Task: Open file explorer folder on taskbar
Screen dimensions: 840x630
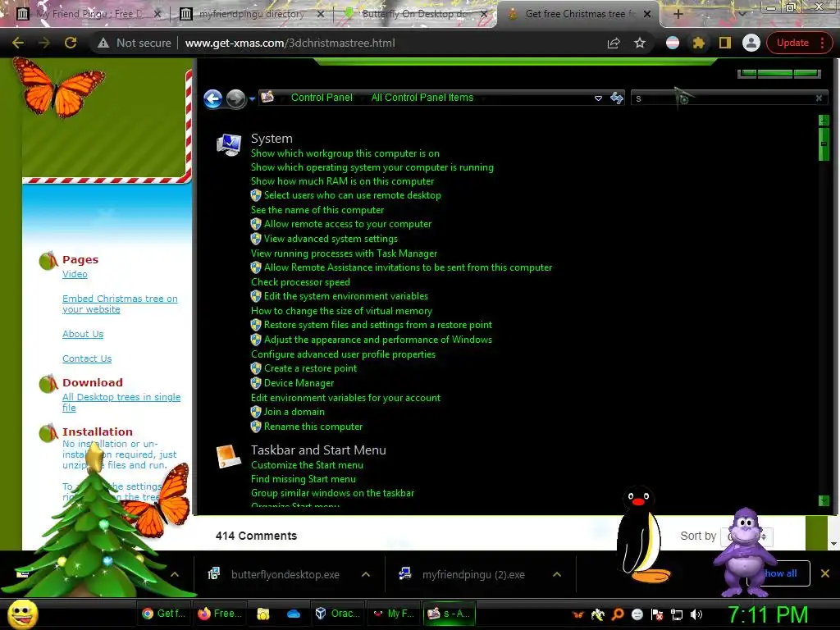Action: 262,614
